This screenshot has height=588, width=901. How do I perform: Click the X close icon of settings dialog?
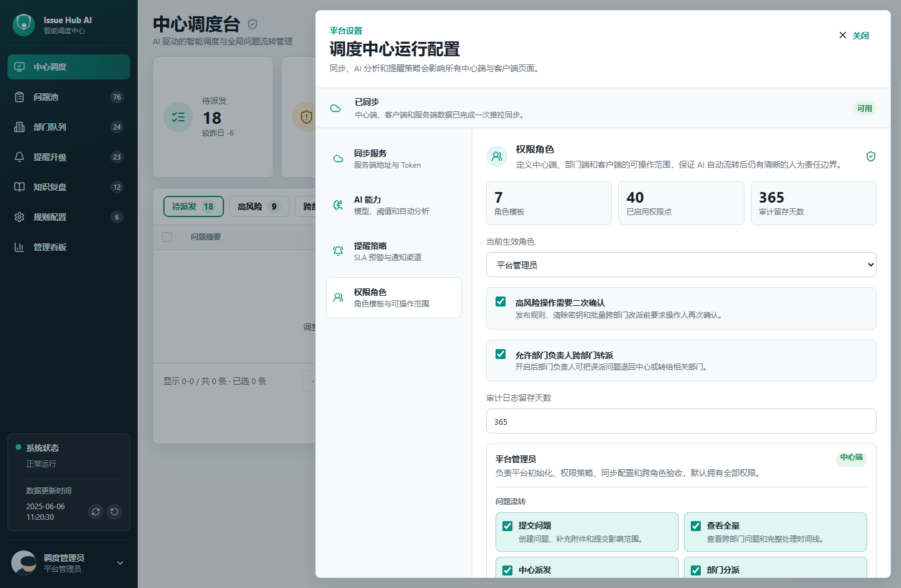(843, 35)
